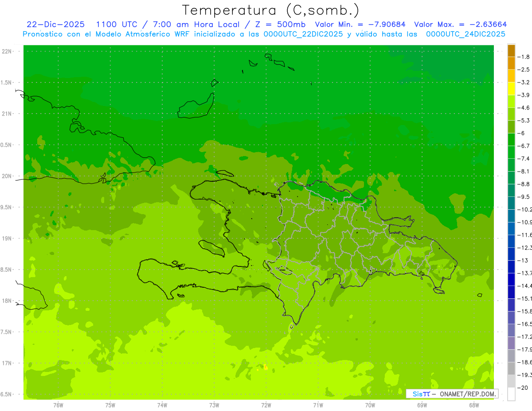Click the 73W longitude axis label

click(214, 405)
